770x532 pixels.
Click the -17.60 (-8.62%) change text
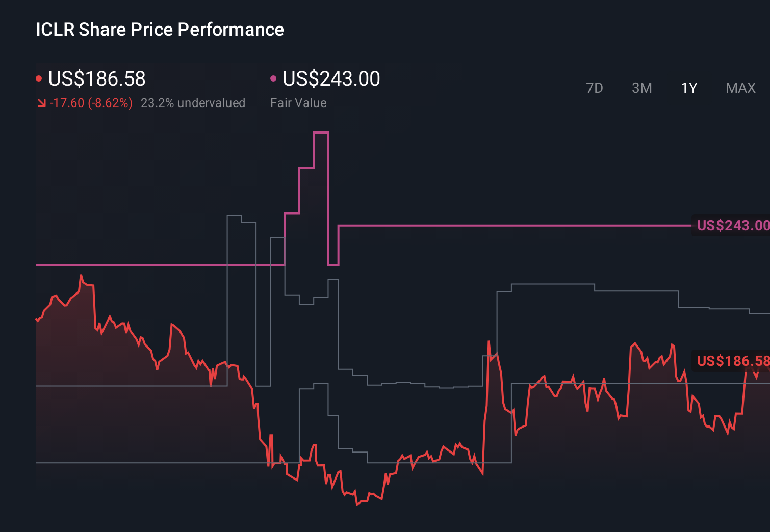pyautogui.click(x=92, y=102)
